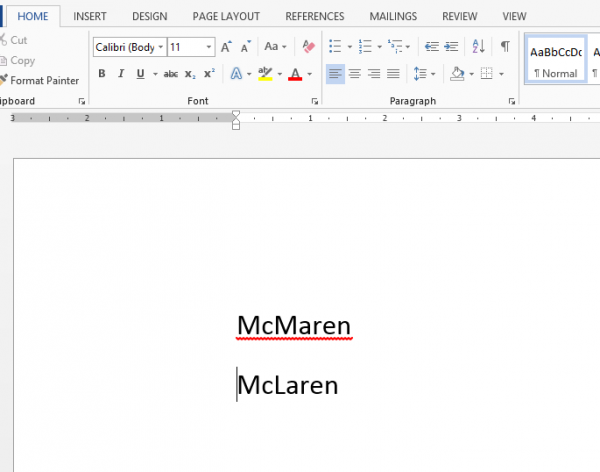The width and height of the screenshot is (600, 472).
Task: Toggle Show/Hide paragraph marks
Action: point(505,46)
